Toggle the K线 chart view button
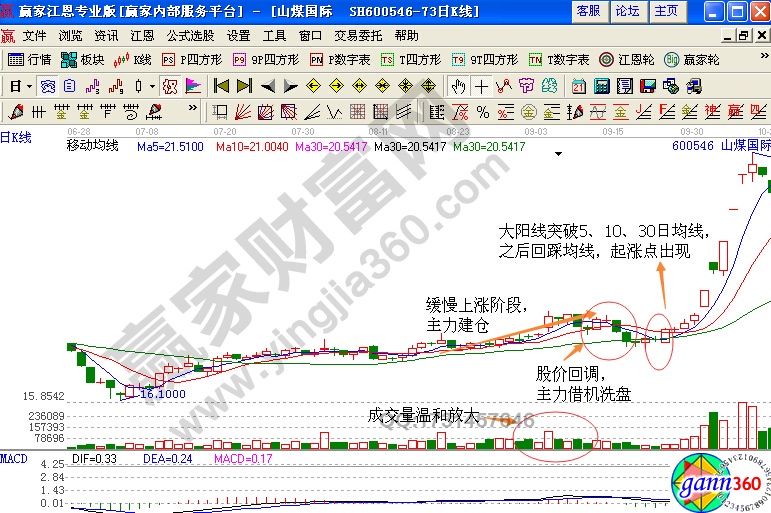This screenshot has height=513, width=771. pyautogui.click(x=134, y=60)
